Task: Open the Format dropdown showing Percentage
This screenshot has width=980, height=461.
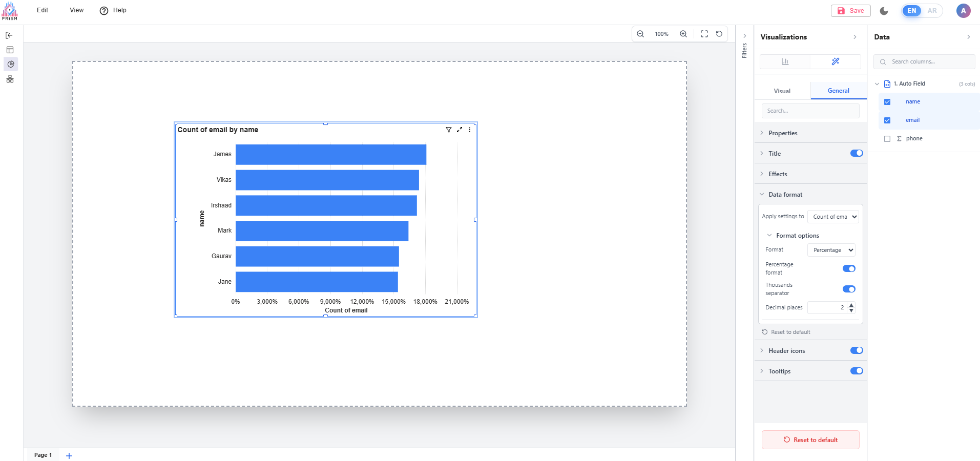Action: (x=831, y=250)
